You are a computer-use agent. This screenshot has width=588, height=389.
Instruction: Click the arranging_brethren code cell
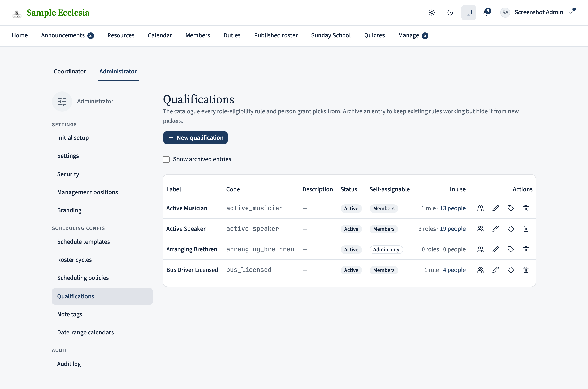[260, 249]
